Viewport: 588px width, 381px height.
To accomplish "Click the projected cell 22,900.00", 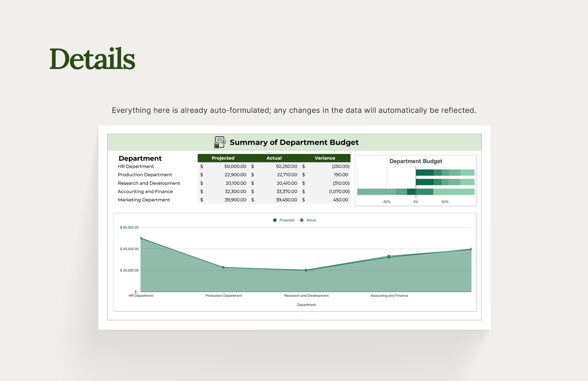I will pos(235,175).
